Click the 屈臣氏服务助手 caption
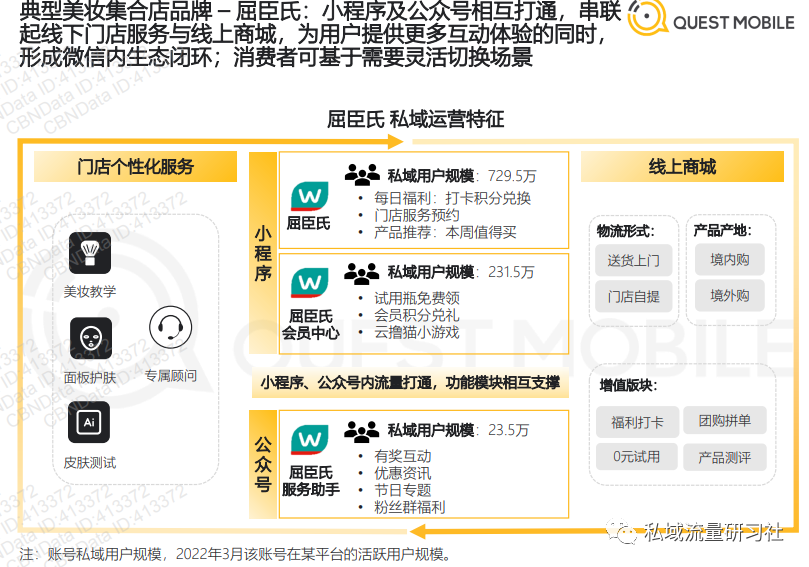 click(x=311, y=481)
